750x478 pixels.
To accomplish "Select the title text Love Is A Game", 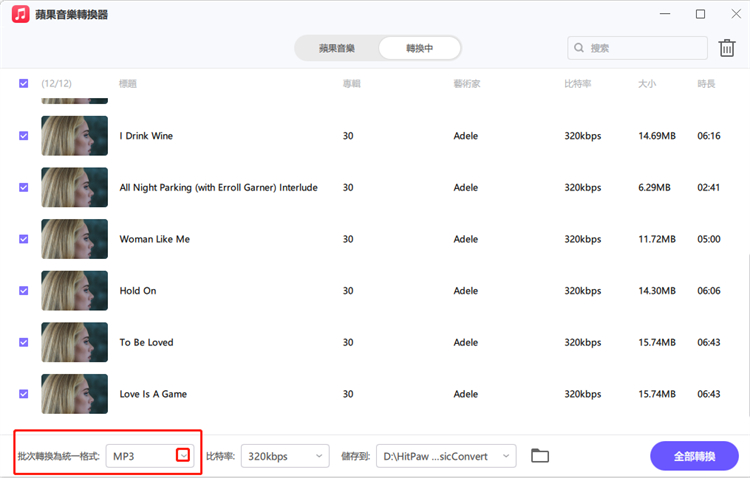I will [153, 394].
